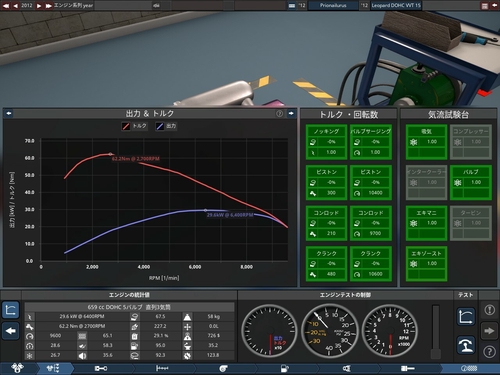Viewport: 500px width, 375px height.
Task: Go to next graph with right arrow
Action: (291, 113)
